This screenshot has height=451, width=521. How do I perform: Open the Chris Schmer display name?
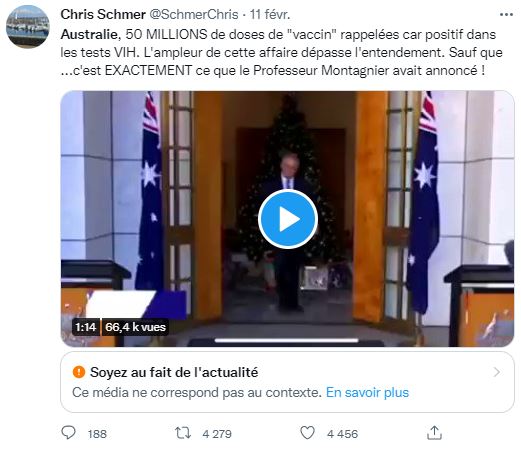103,14
